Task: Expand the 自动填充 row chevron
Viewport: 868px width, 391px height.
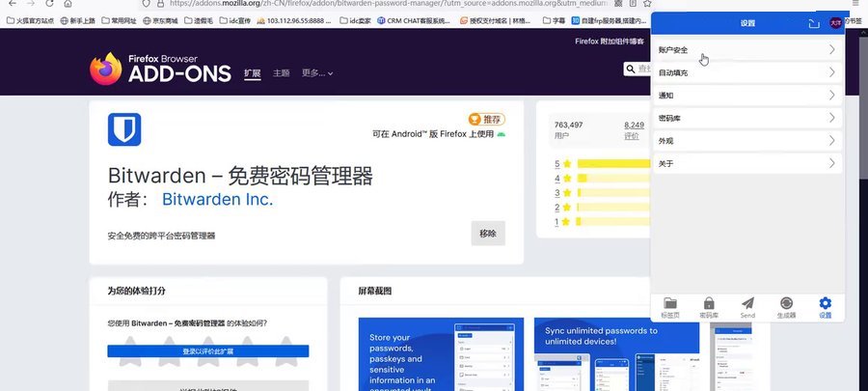Action: 831,72
